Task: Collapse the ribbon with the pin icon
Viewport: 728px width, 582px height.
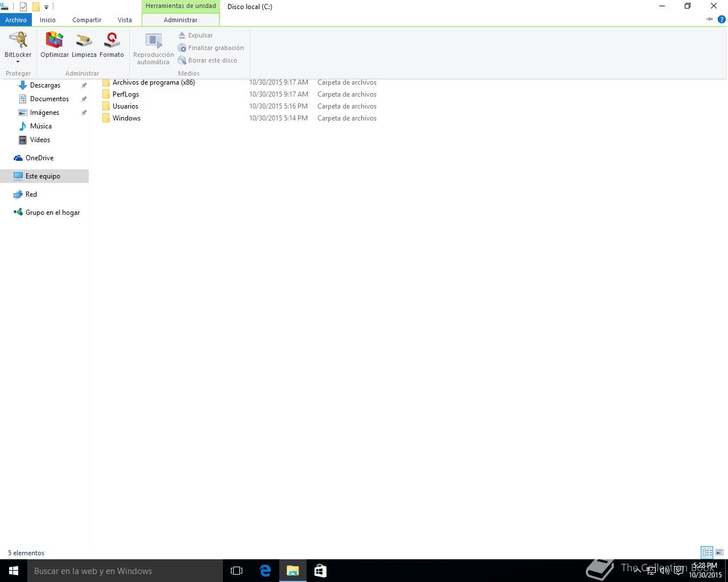Action: point(709,19)
